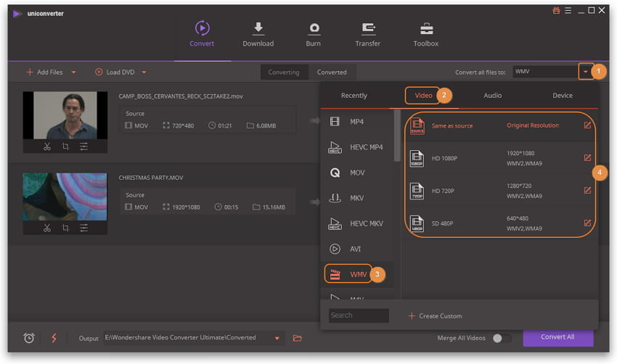Click the edit icon for SD 480P preset
The image size is (617, 364).
[587, 223]
